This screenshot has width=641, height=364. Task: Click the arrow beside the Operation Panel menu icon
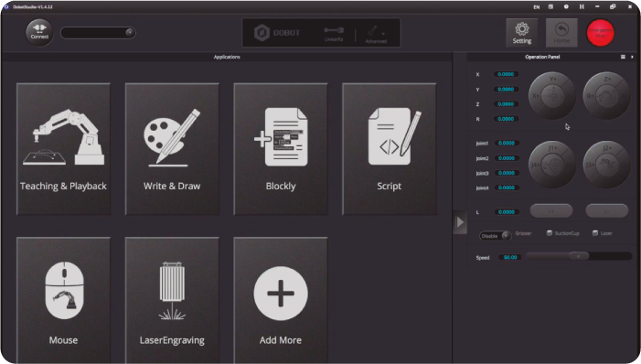pyautogui.click(x=632, y=57)
